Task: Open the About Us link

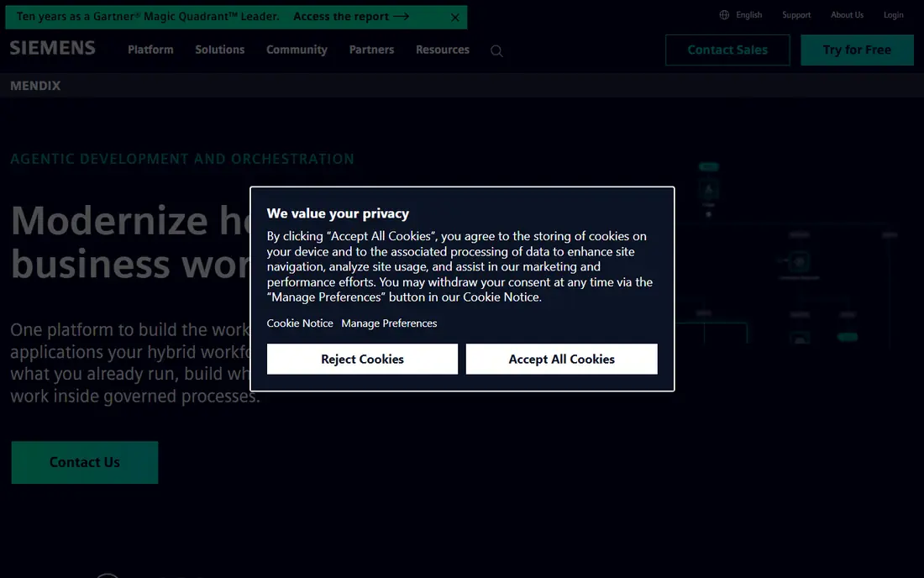Action: [848, 15]
